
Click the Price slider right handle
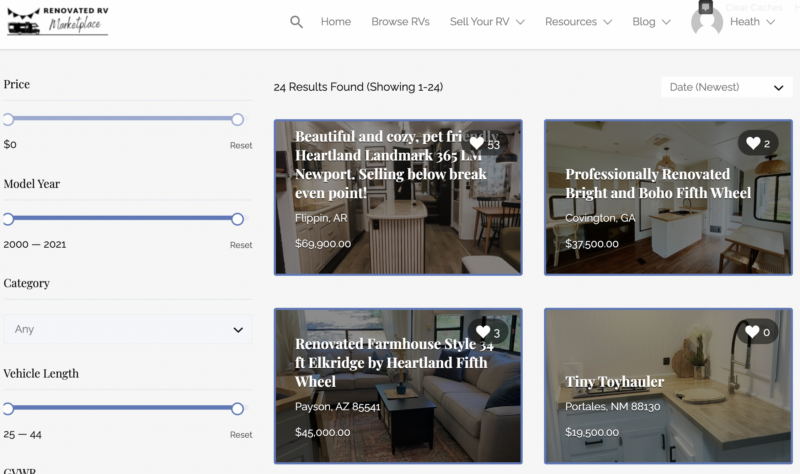pos(237,119)
